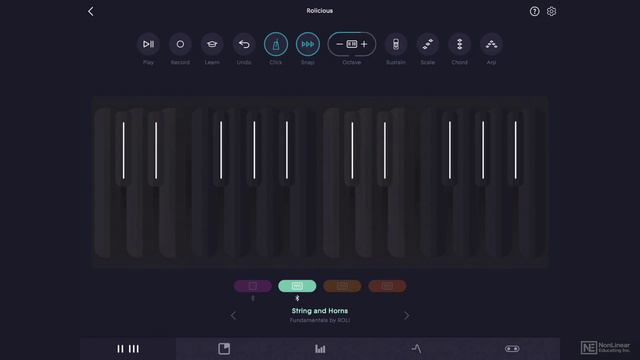Go to next sound preset

[x=407, y=316]
